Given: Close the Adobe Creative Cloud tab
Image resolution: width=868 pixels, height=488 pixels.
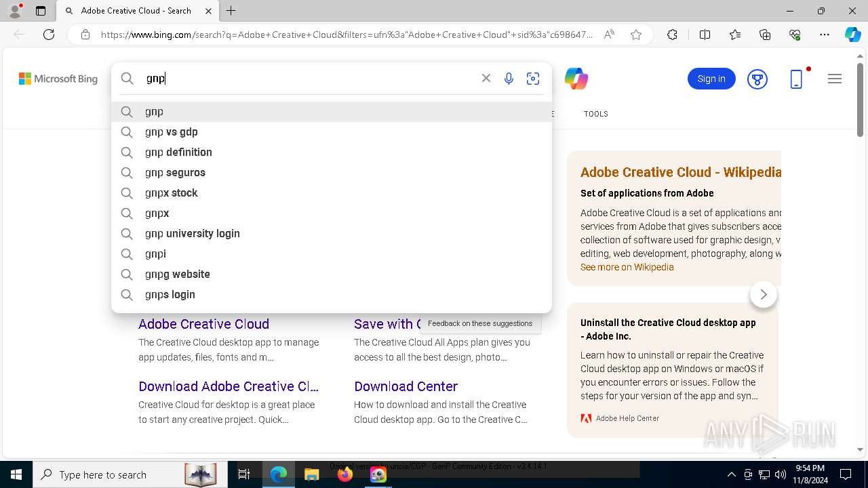Looking at the screenshot, I should [x=208, y=11].
